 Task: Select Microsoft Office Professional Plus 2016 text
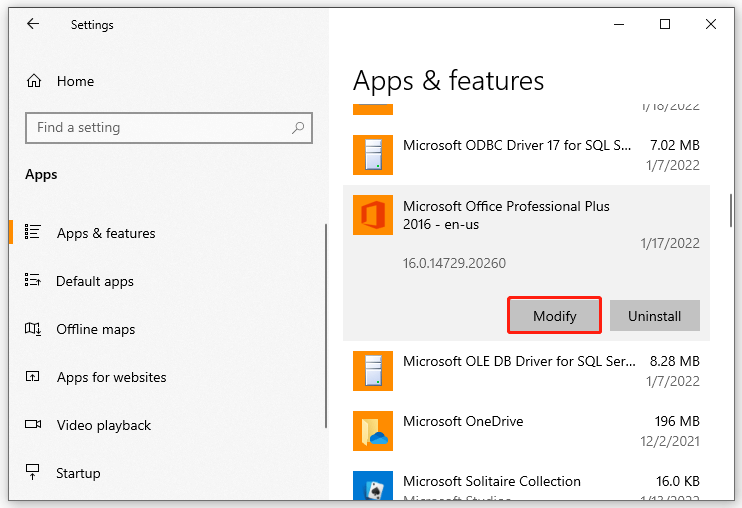point(506,215)
